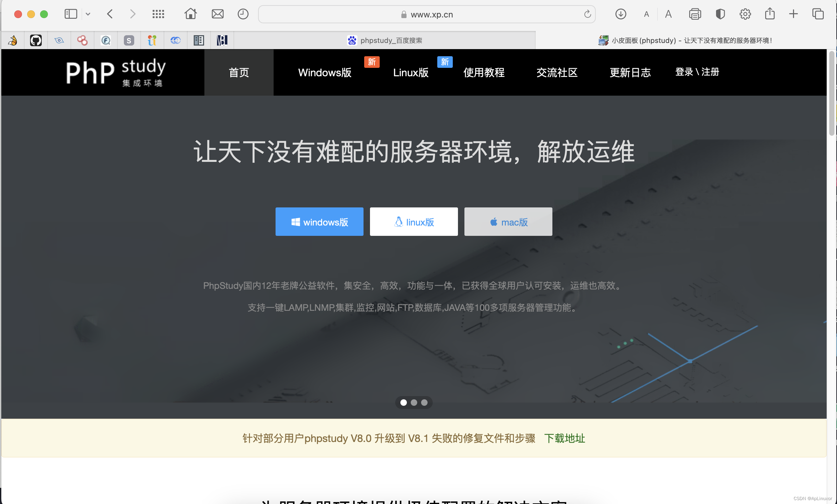The width and height of the screenshot is (837, 504).
Task: Open the GitHub bookmark in favorites bar
Action: click(36, 40)
